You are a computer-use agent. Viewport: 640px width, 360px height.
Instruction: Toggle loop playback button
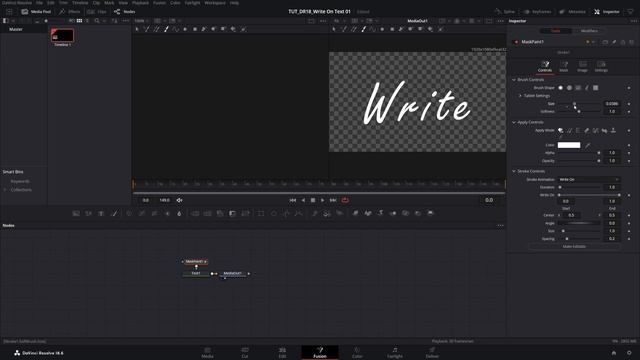pos(345,200)
